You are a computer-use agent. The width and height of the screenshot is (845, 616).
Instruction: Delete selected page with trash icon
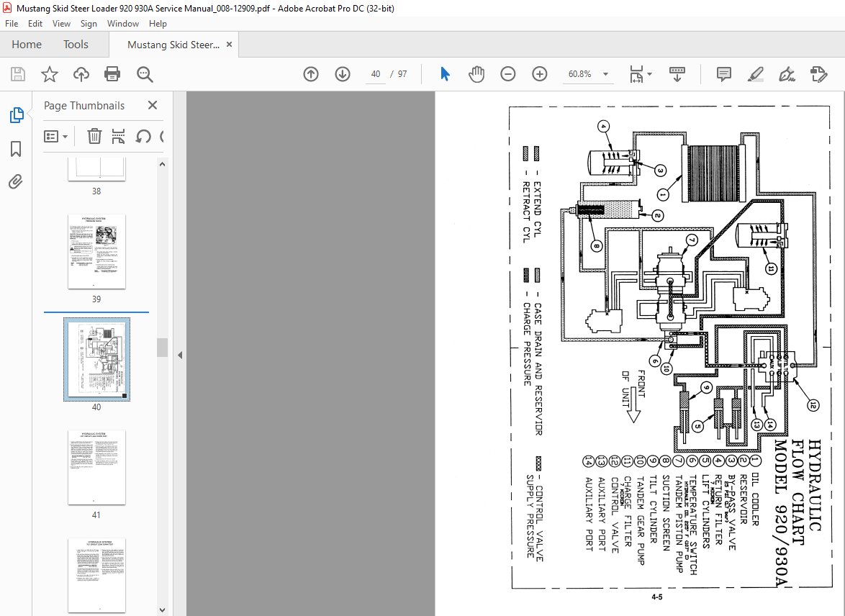pyautogui.click(x=94, y=136)
